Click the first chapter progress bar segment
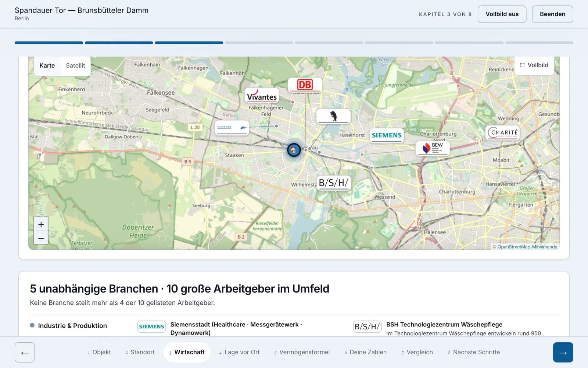The image size is (588, 368). (x=49, y=43)
